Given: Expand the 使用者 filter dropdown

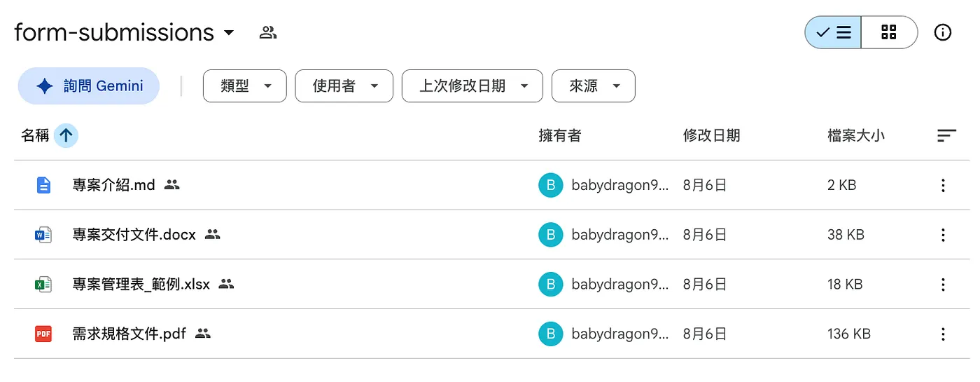Looking at the screenshot, I should tap(344, 86).
